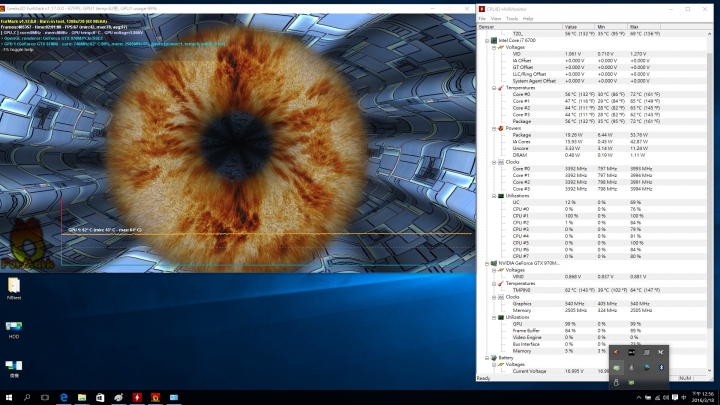Open Microsoft Edge from the taskbar
720x405 pixels.
(x=62, y=397)
